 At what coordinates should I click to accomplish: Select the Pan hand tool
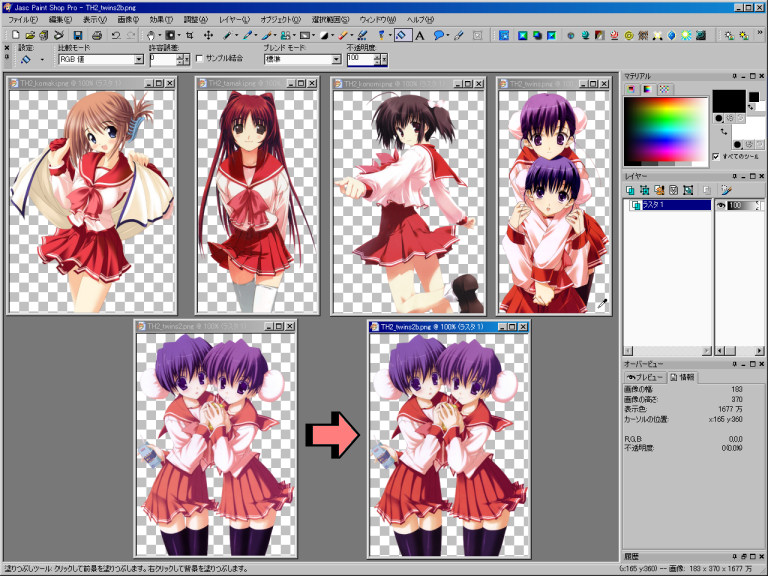(x=151, y=35)
